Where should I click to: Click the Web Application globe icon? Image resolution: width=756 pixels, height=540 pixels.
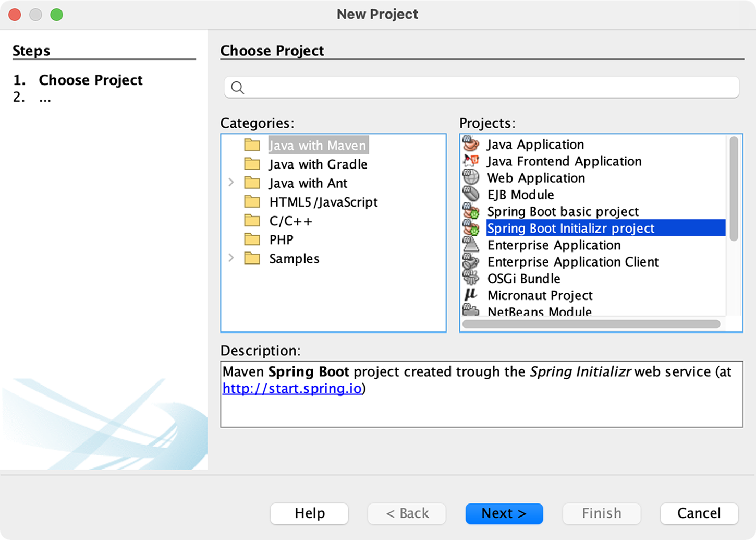(x=471, y=177)
